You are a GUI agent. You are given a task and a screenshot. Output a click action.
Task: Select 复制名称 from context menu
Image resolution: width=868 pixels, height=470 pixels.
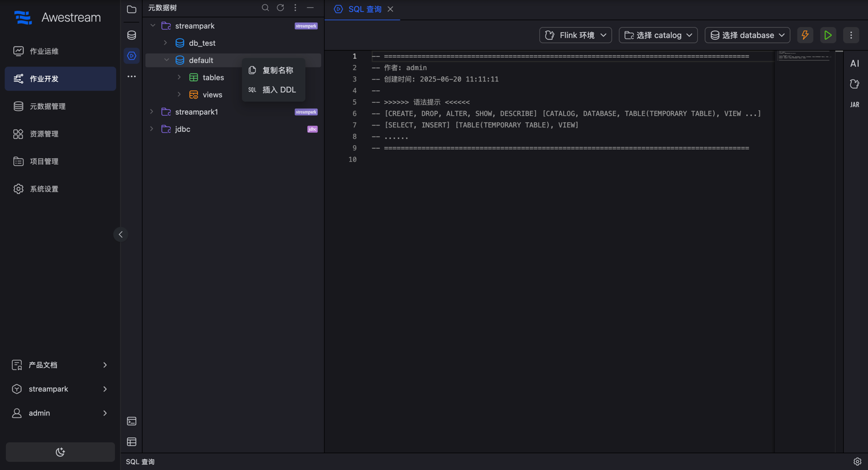pyautogui.click(x=277, y=70)
